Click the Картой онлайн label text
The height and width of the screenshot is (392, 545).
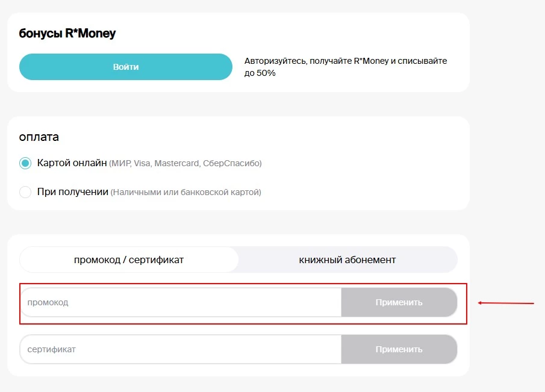pos(72,163)
